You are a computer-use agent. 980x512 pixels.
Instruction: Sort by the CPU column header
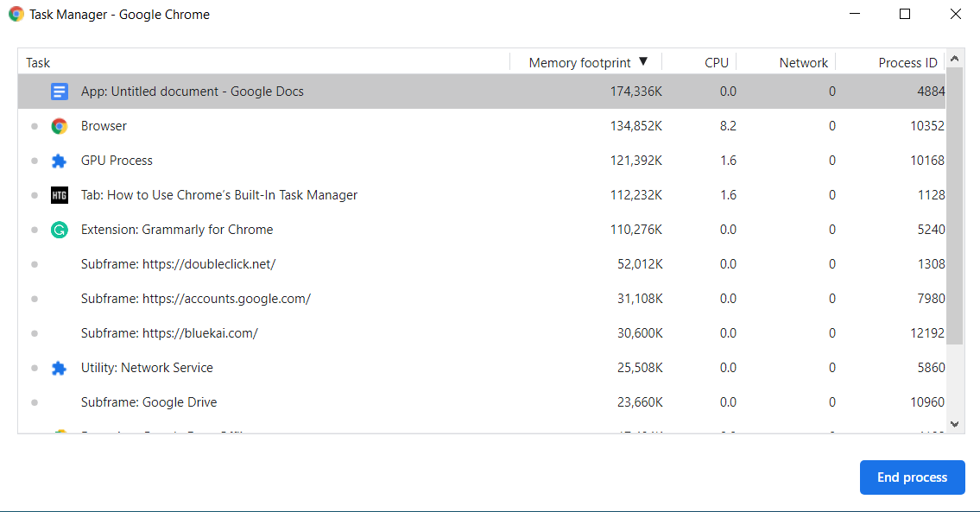[716, 63]
